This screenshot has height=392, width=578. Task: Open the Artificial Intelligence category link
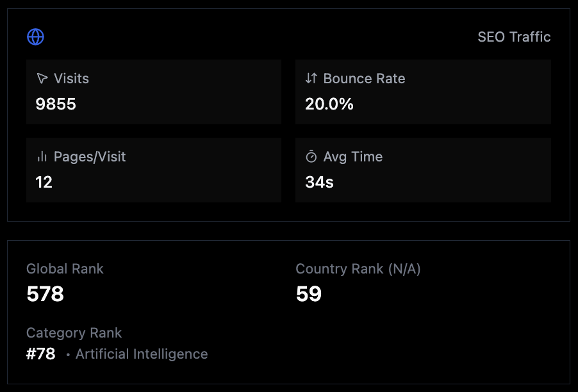pos(142,354)
